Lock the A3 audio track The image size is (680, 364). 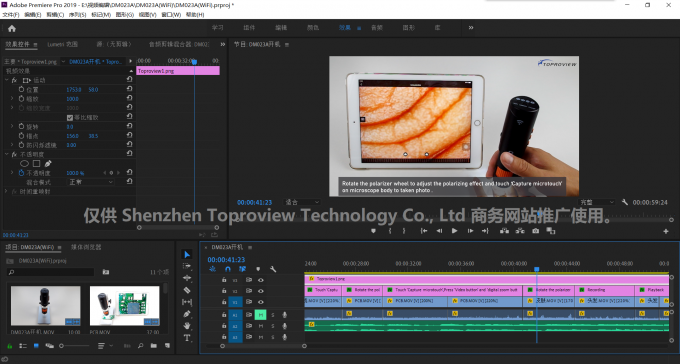click(x=224, y=337)
